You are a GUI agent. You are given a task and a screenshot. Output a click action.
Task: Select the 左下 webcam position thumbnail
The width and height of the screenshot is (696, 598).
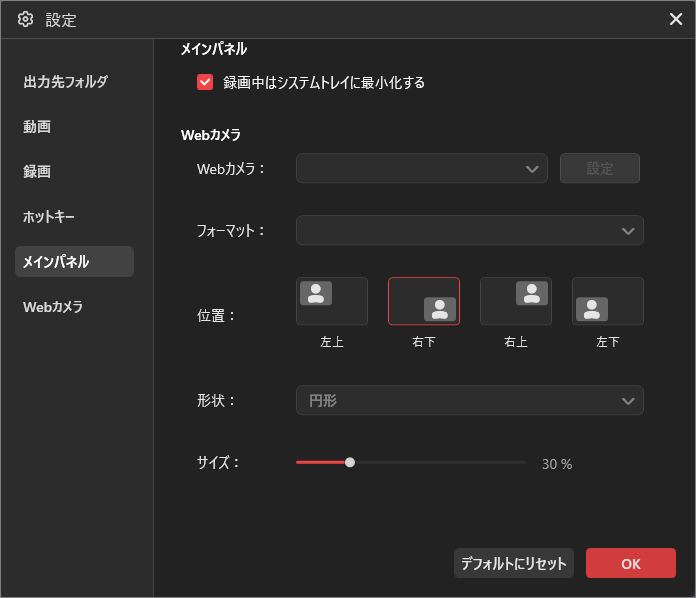(608, 301)
